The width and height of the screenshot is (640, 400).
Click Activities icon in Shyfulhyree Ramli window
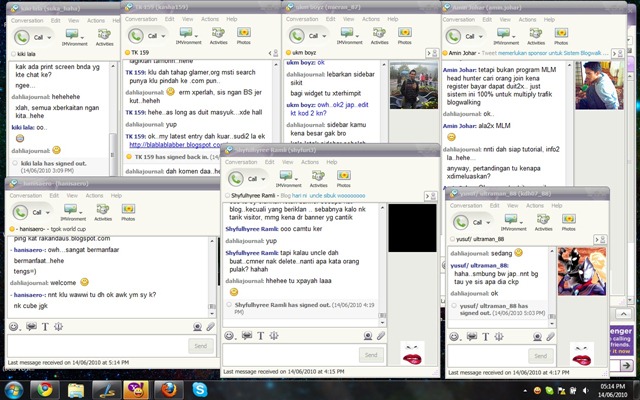pyautogui.click(x=318, y=179)
